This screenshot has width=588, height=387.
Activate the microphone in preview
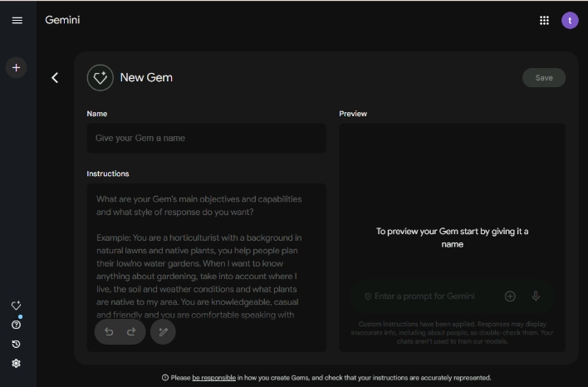[x=536, y=296]
